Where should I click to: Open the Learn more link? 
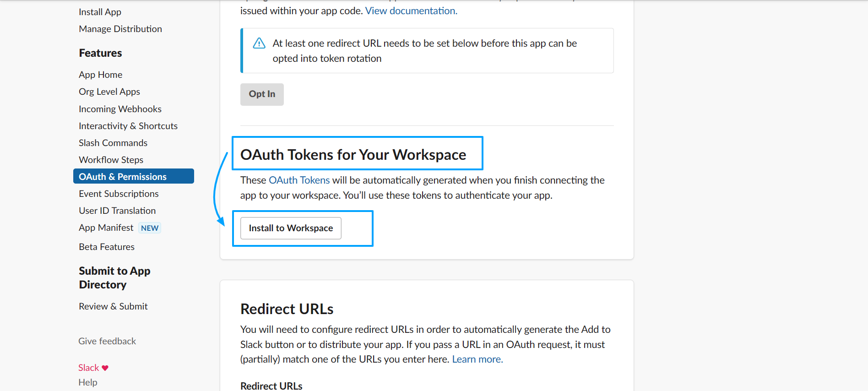click(x=477, y=359)
